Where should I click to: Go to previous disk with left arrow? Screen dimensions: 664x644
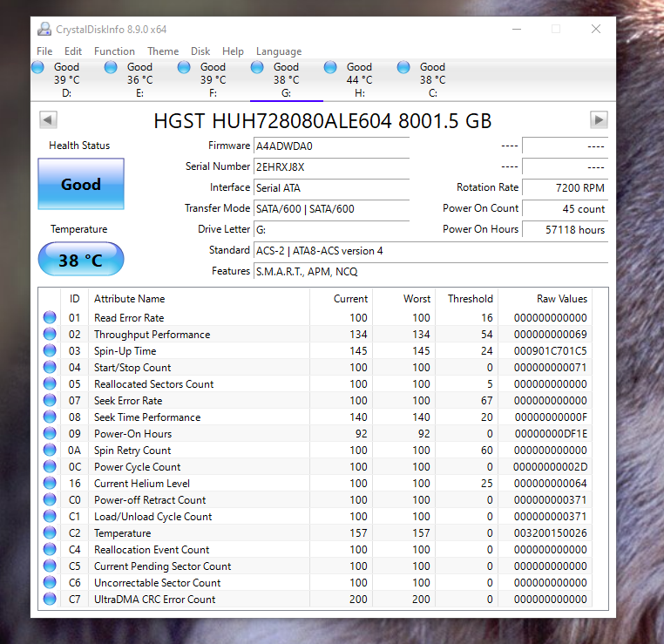click(x=48, y=119)
